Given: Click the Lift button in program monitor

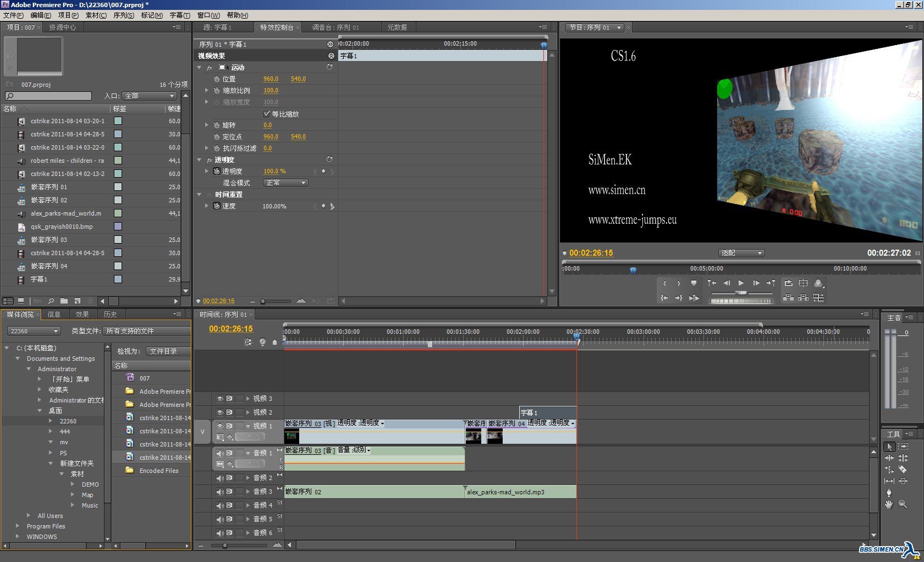Looking at the screenshot, I should [789, 298].
